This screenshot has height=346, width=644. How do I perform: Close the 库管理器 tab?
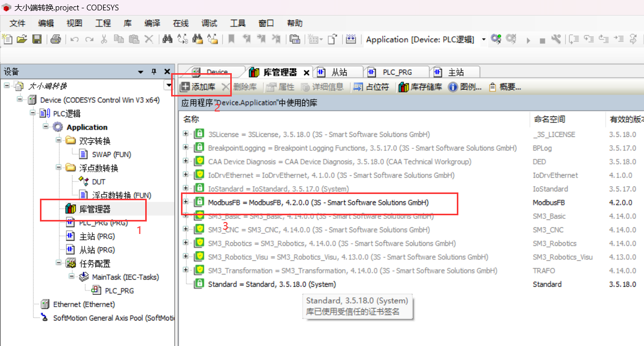pos(306,73)
